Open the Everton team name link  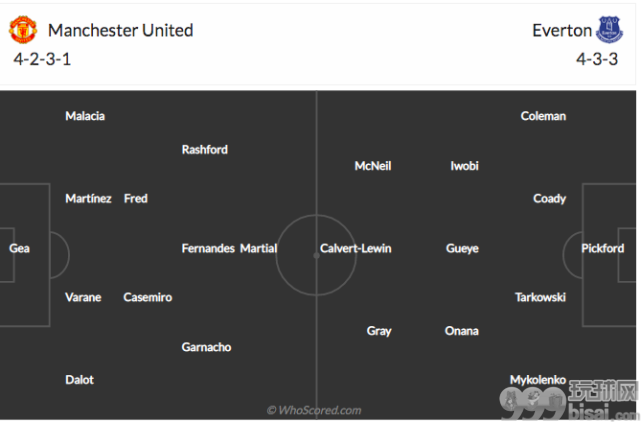[x=562, y=30]
